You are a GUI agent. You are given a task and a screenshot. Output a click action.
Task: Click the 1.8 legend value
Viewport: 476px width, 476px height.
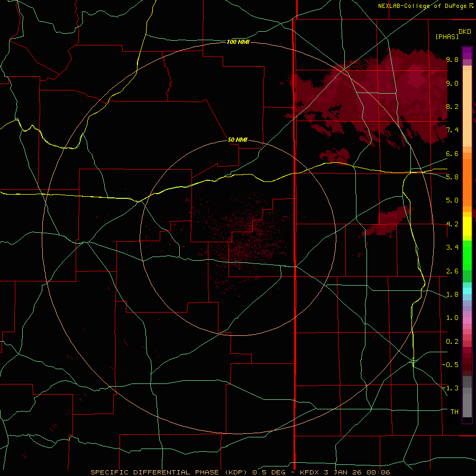[452, 295]
